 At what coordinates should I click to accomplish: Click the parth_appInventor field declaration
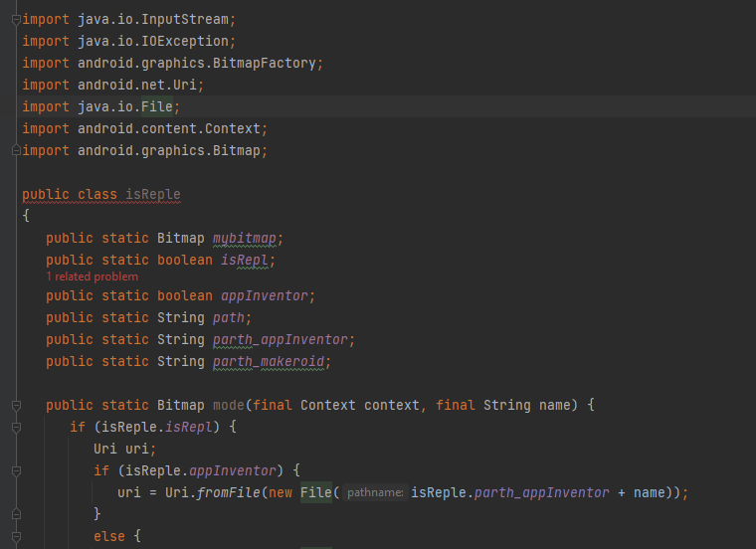point(281,339)
